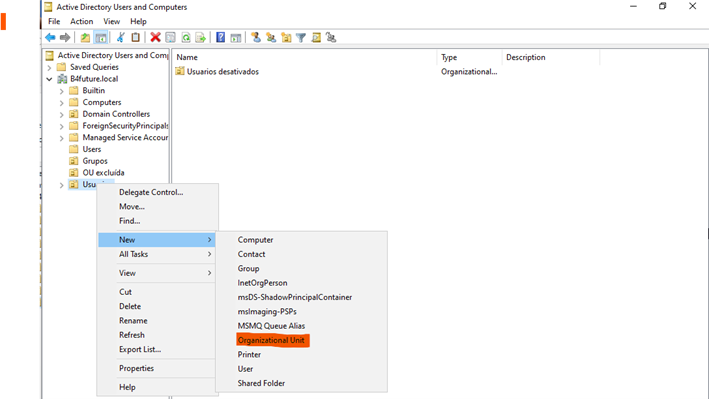
Task: Click the blue Help question mark icon
Action: coord(220,38)
